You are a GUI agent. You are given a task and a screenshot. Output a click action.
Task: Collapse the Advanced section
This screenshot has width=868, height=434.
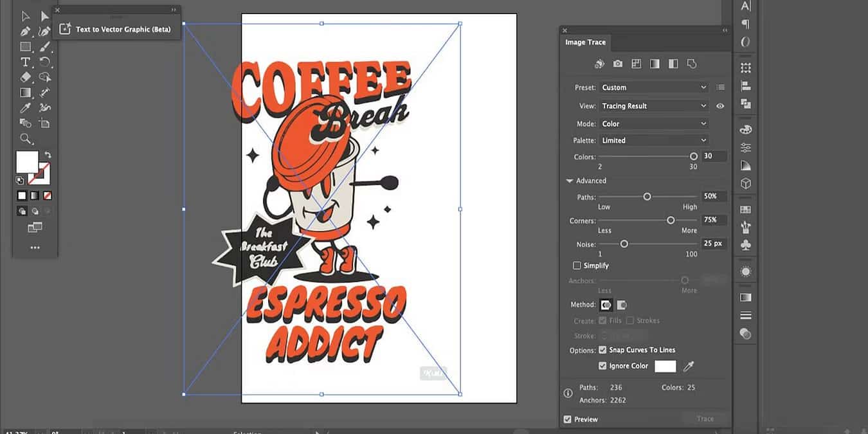pyautogui.click(x=570, y=181)
